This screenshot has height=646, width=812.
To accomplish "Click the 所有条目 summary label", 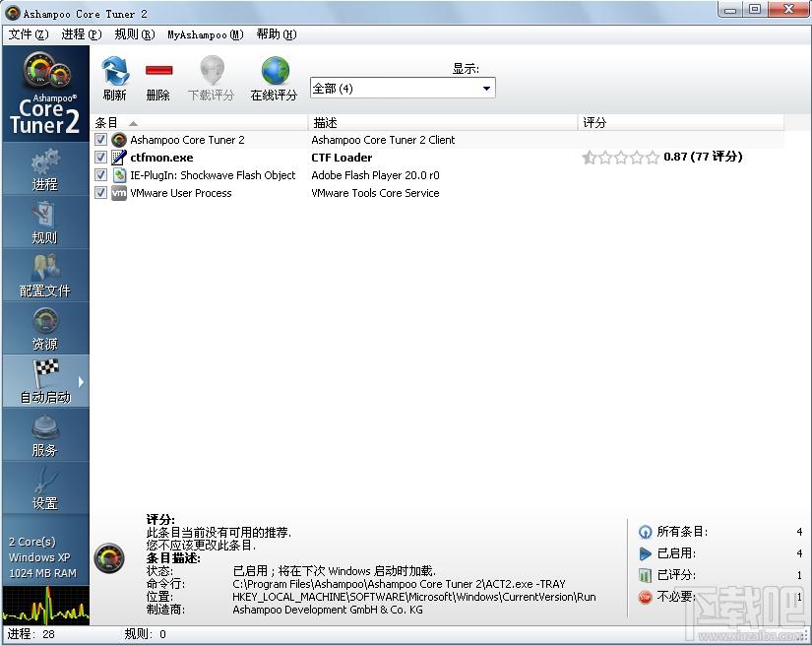I will tap(682, 532).
